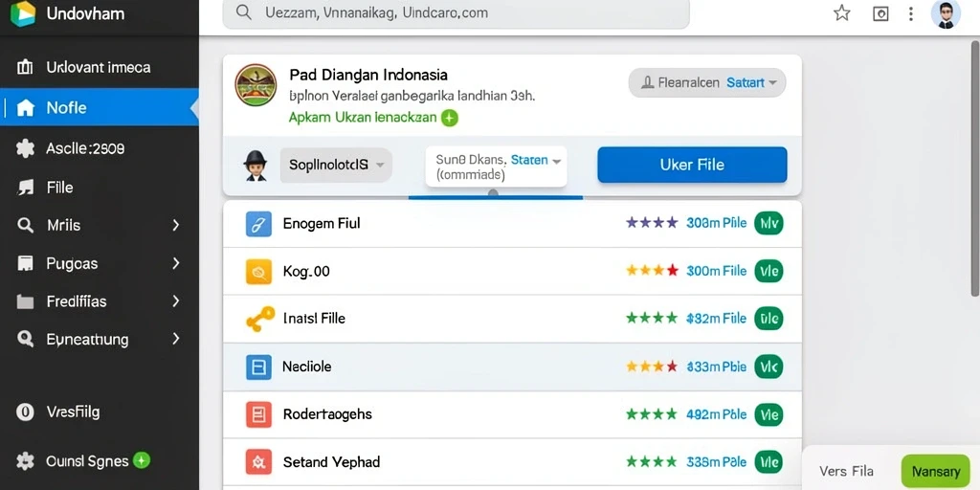Expand the Mrils submenu chevron
980x490 pixels.
click(176, 225)
